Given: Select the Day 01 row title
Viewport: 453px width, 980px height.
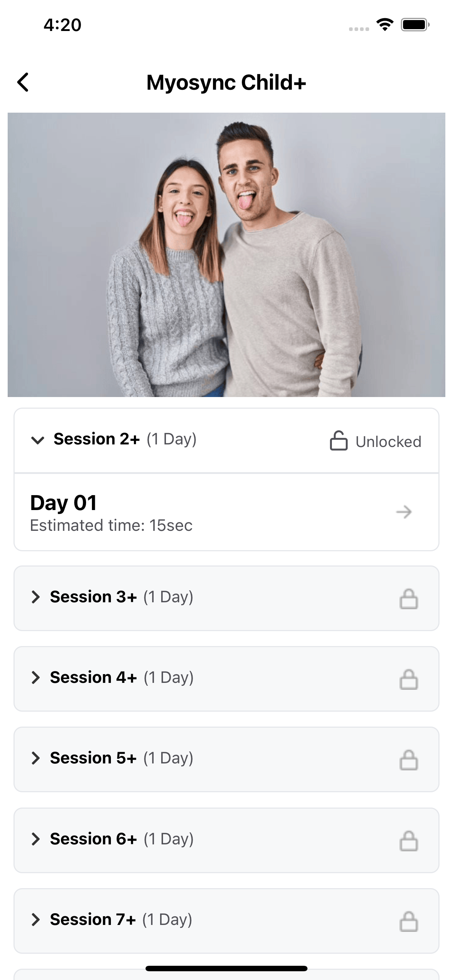Looking at the screenshot, I should pos(63,502).
